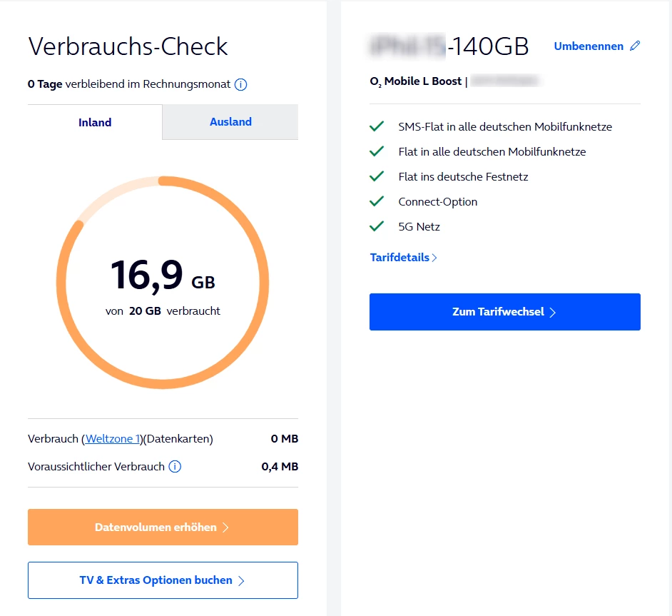Expand Tarifdetails chevron link
Image resolution: width=672 pixels, height=616 pixels.
point(434,258)
